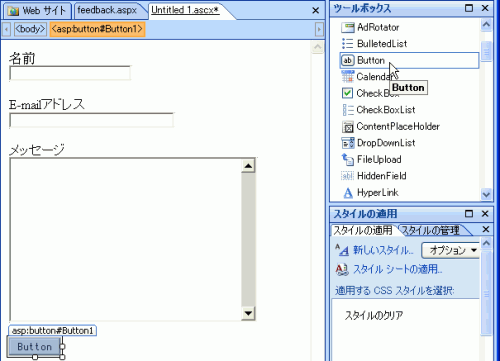Click inside the メッセージ text area

pyautogui.click(x=126, y=239)
